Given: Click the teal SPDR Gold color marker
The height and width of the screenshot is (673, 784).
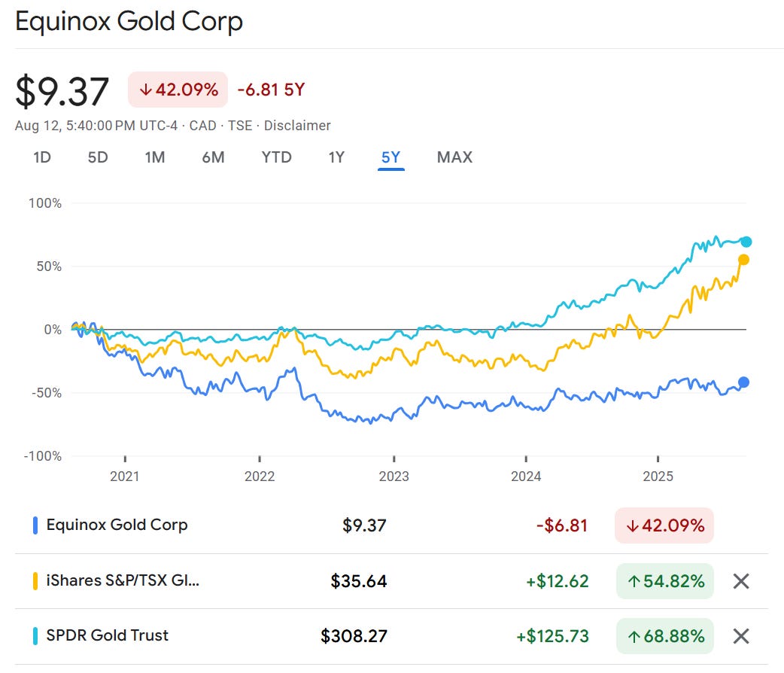Looking at the screenshot, I should tap(35, 636).
